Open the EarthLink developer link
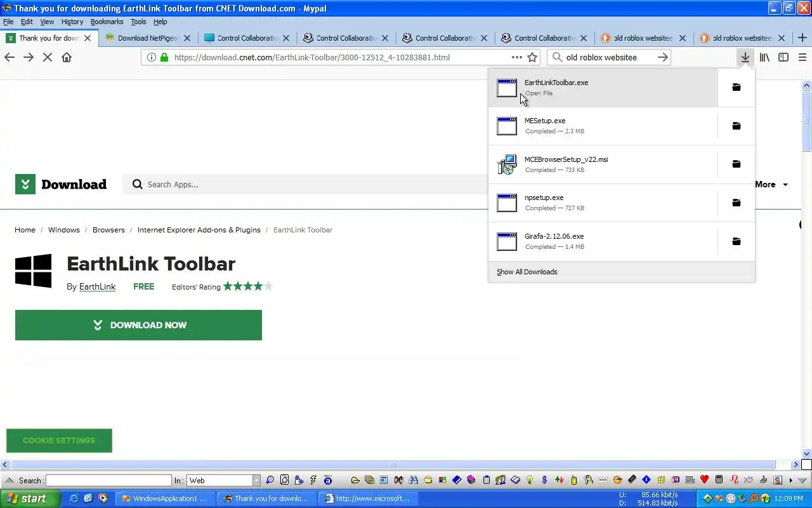 tap(97, 286)
